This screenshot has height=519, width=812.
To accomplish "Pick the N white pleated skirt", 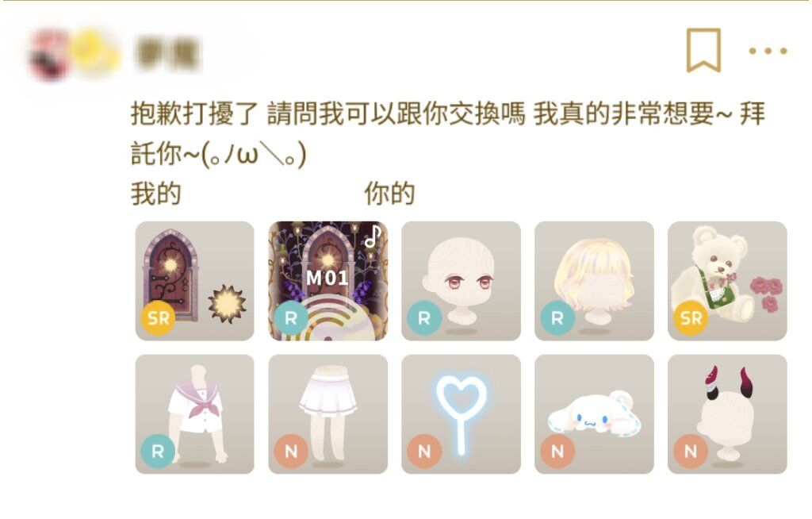I will point(327,414).
